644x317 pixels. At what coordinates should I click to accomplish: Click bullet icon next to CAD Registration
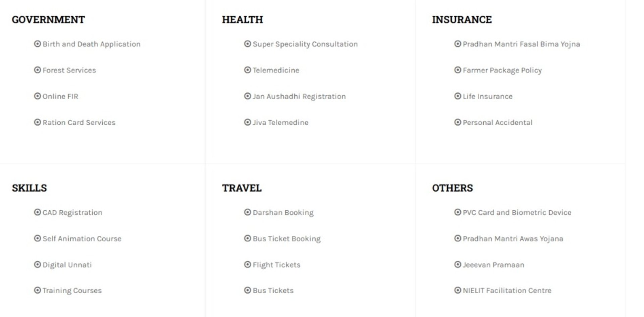[x=37, y=212]
